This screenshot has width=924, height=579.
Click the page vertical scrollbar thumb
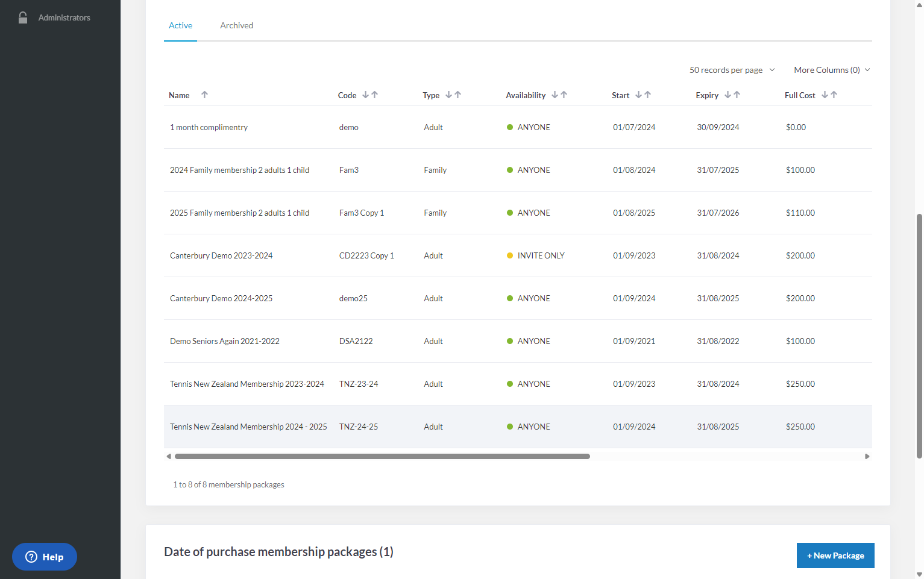tap(919, 336)
